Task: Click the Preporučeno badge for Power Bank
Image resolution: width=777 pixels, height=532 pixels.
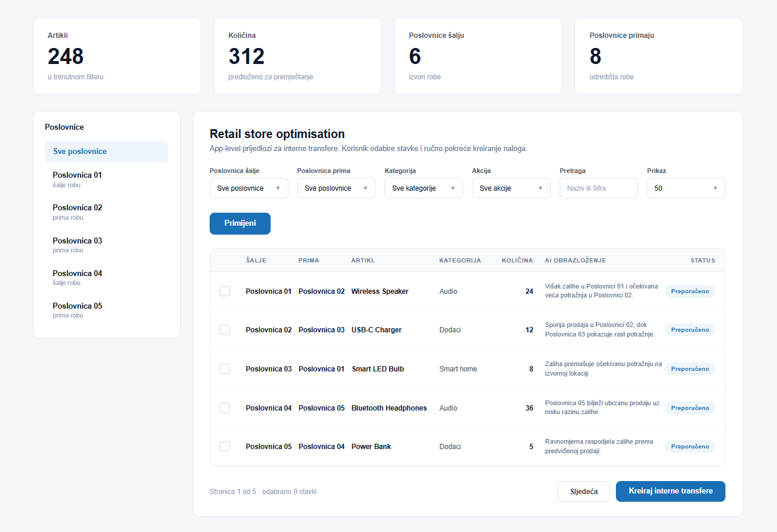Action: [x=690, y=446]
